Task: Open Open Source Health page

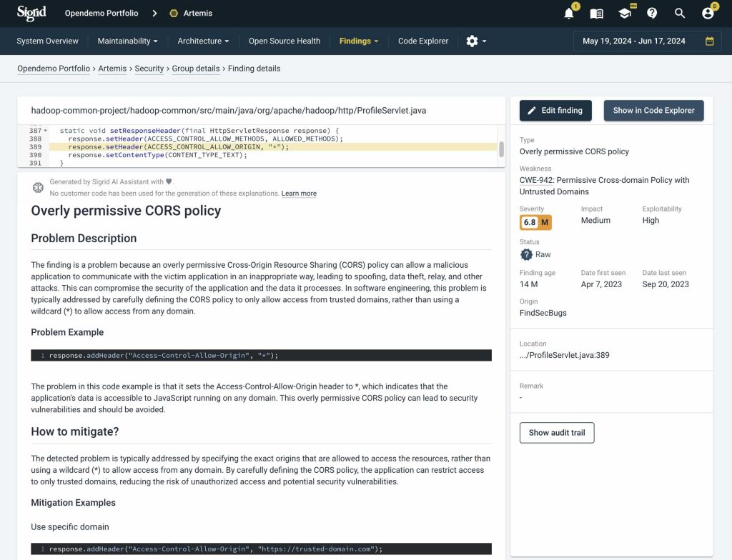Action: click(285, 41)
